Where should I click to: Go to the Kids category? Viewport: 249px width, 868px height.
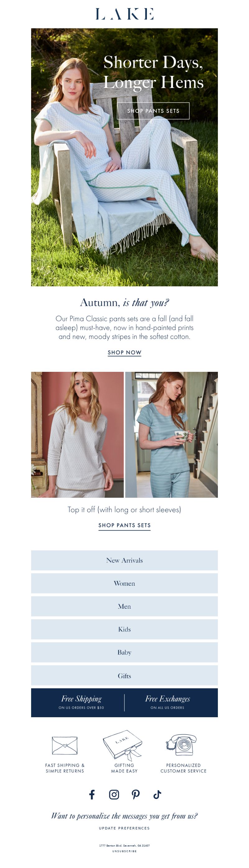coord(125,629)
